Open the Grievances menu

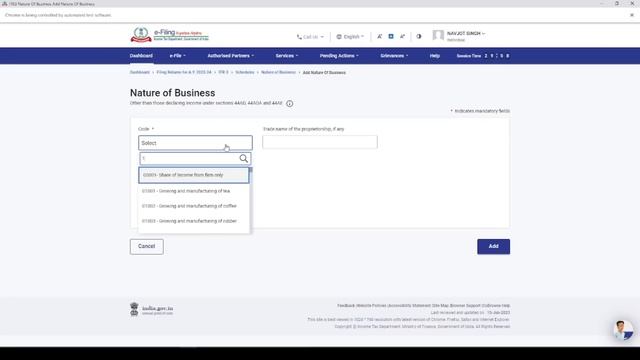(x=394, y=56)
